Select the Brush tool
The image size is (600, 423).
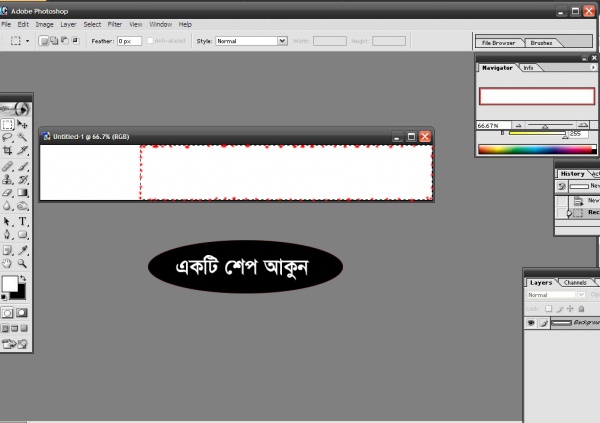pyautogui.click(x=22, y=166)
